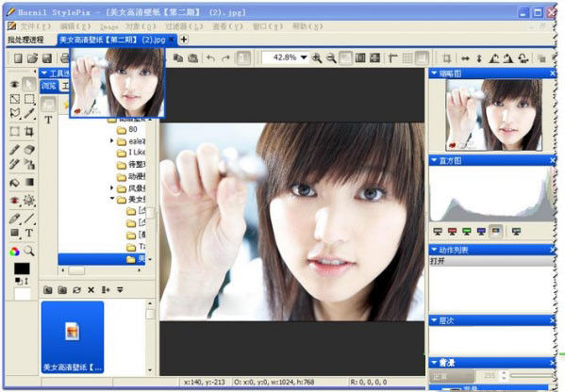Click the Paste toolbar icon
Viewport: 565px width, 392px height.
[x=192, y=57]
